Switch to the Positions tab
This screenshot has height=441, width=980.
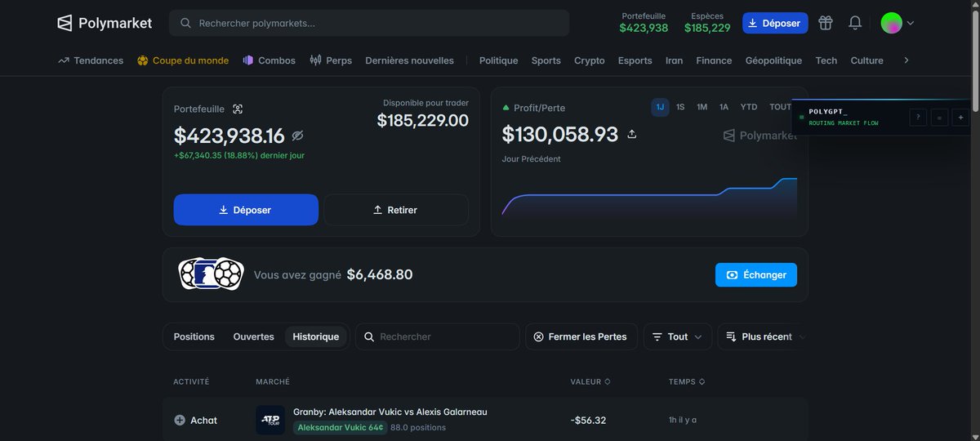194,336
